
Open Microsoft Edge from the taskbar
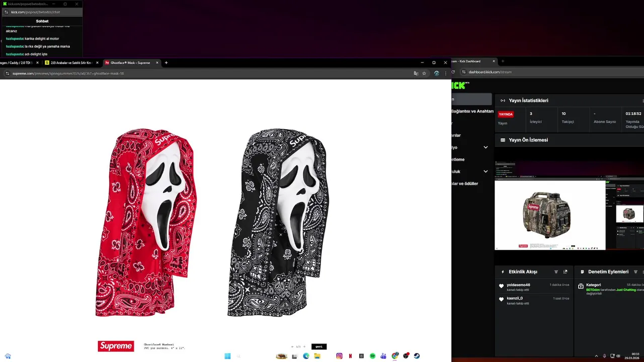point(306,356)
